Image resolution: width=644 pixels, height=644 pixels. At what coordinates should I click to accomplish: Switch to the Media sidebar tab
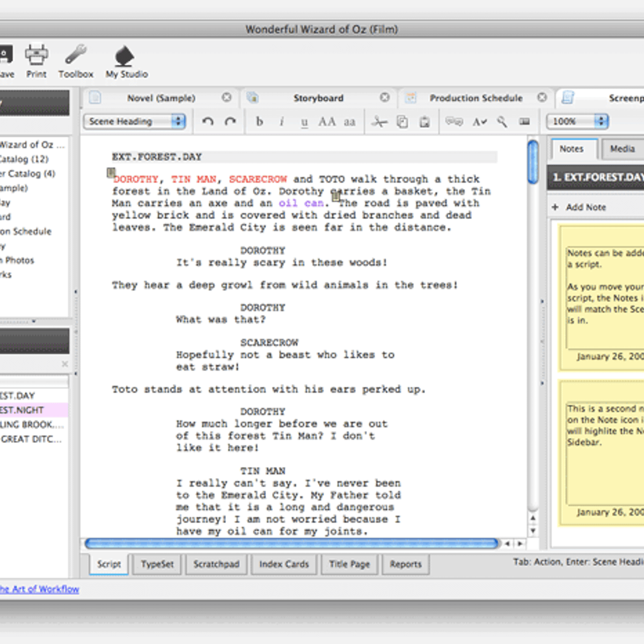623,149
